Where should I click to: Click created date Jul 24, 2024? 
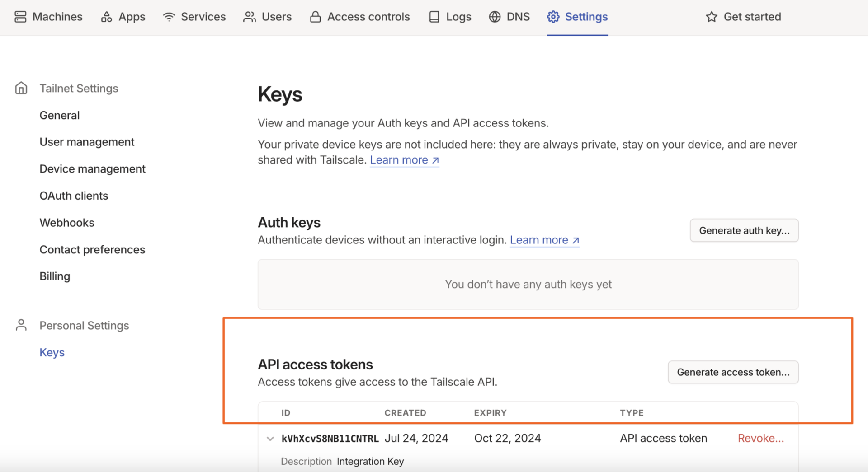pos(416,438)
